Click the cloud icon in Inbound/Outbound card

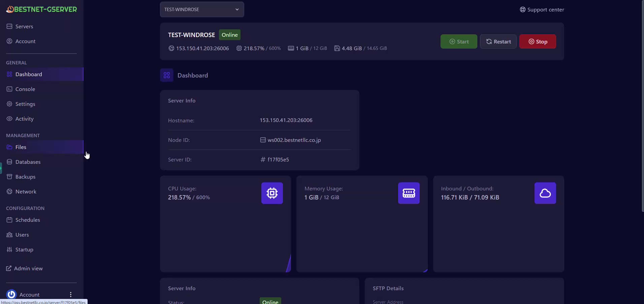(x=545, y=193)
